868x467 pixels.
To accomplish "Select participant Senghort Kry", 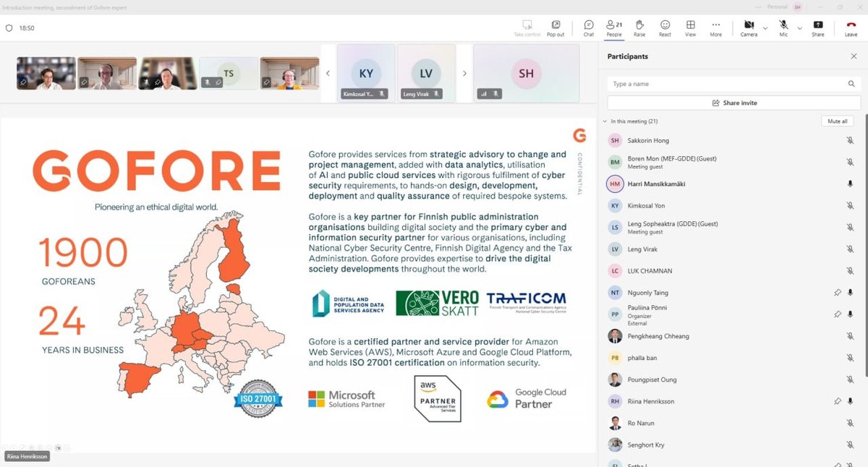I will click(x=731, y=445).
